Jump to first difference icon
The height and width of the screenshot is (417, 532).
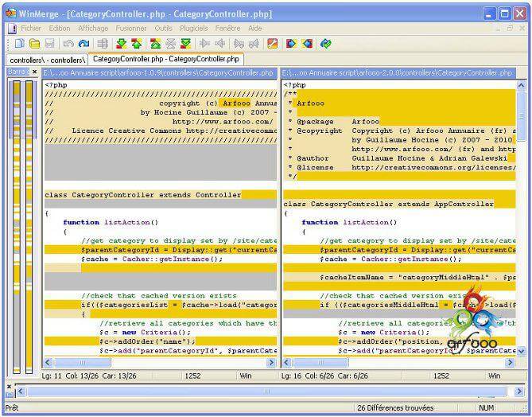(x=155, y=44)
